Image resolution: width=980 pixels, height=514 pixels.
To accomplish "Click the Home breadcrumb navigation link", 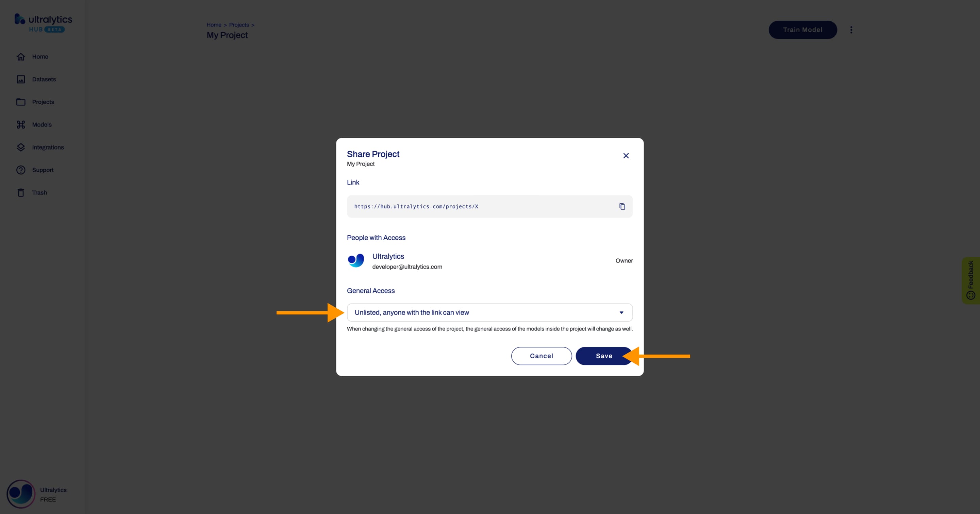I will pos(214,24).
